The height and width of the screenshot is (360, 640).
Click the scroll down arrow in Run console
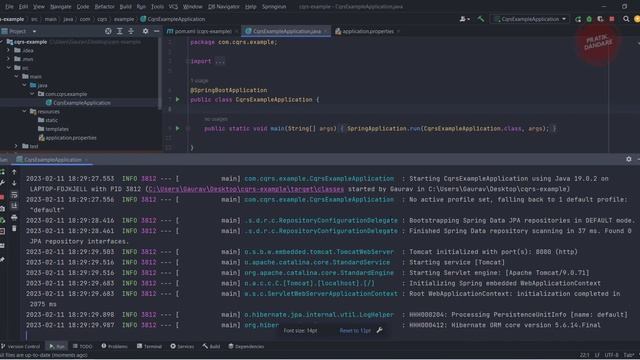(14, 183)
